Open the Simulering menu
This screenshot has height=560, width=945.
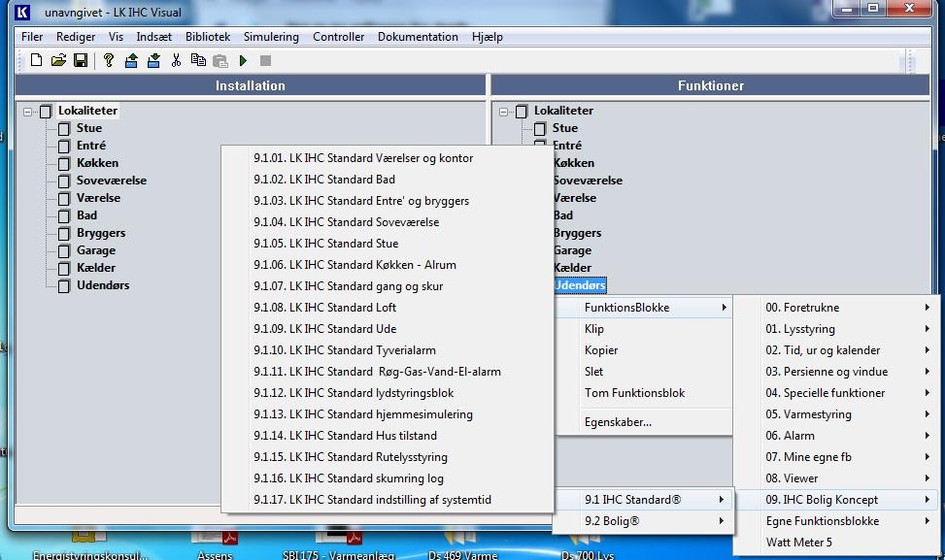271,37
